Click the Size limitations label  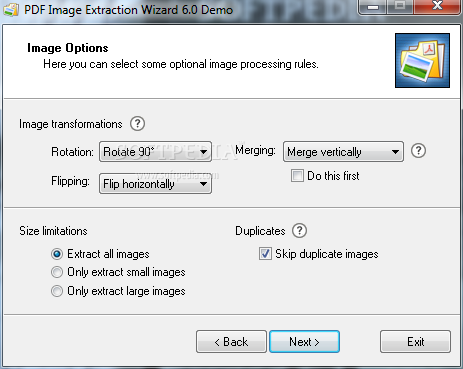[x=53, y=231]
